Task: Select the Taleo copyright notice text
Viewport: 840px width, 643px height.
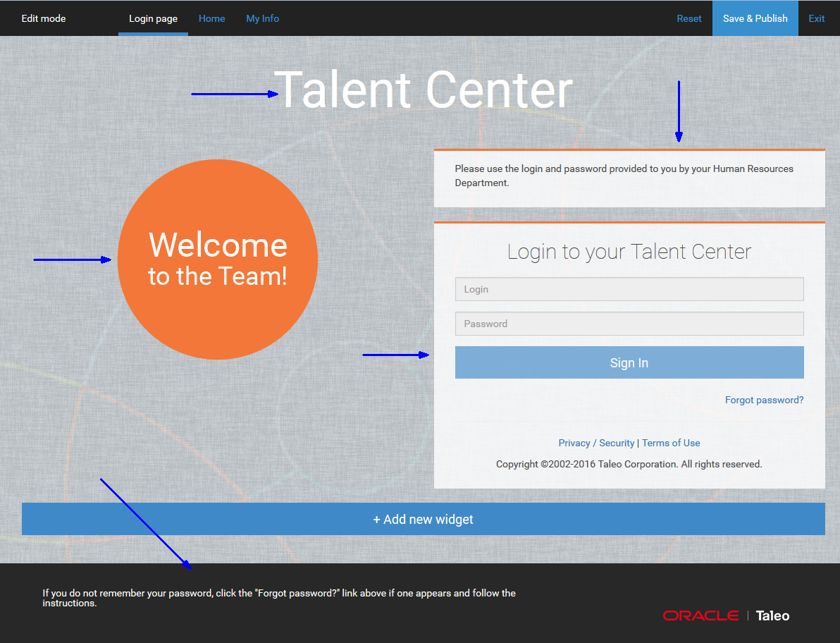Action: click(629, 464)
